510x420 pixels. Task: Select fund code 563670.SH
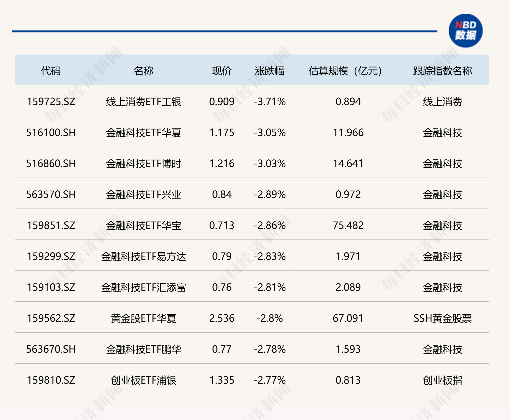click(x=51, y=349)
